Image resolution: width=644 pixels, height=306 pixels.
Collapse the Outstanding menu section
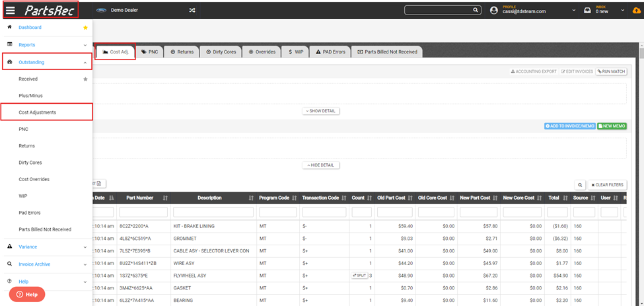click(x=48, y=62)
